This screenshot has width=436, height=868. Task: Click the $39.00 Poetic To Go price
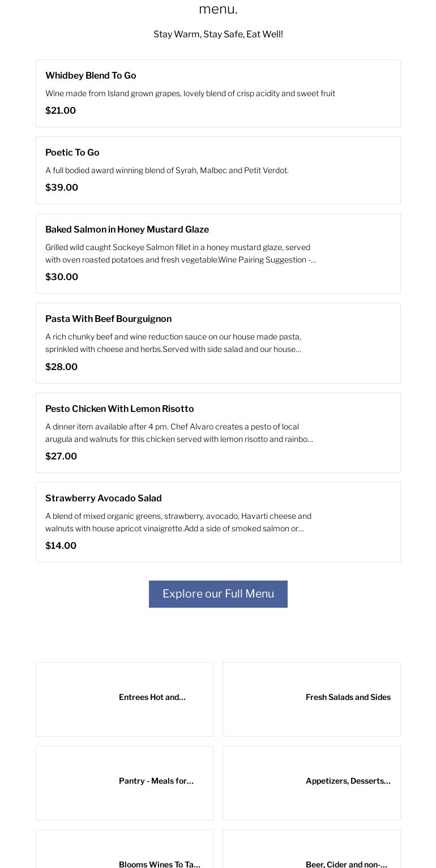click(62, 188)
